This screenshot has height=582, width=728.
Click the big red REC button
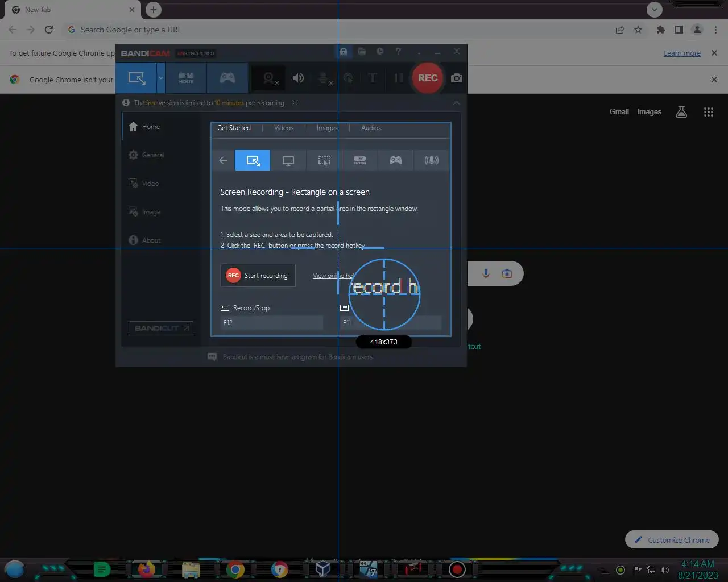[x=428, y=78]
